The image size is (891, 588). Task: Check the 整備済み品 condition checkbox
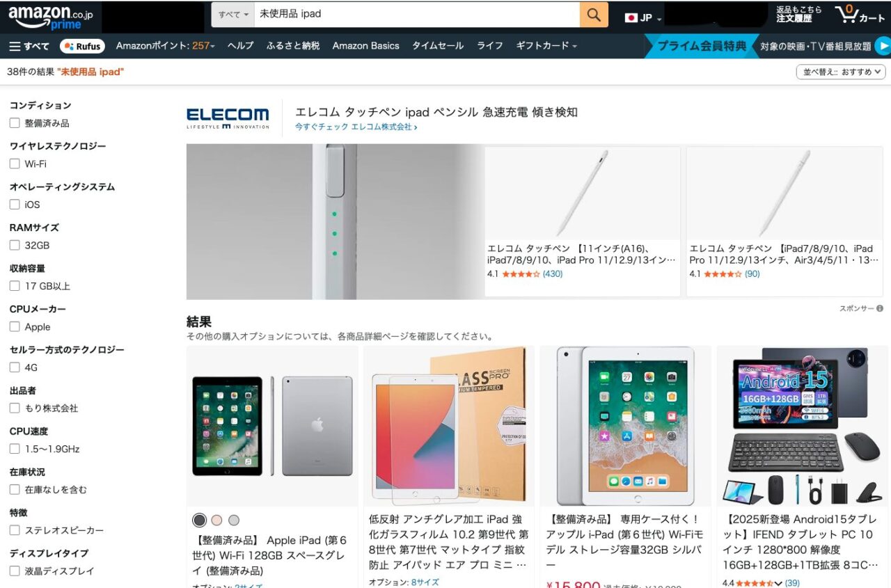[x=15, y=123]
